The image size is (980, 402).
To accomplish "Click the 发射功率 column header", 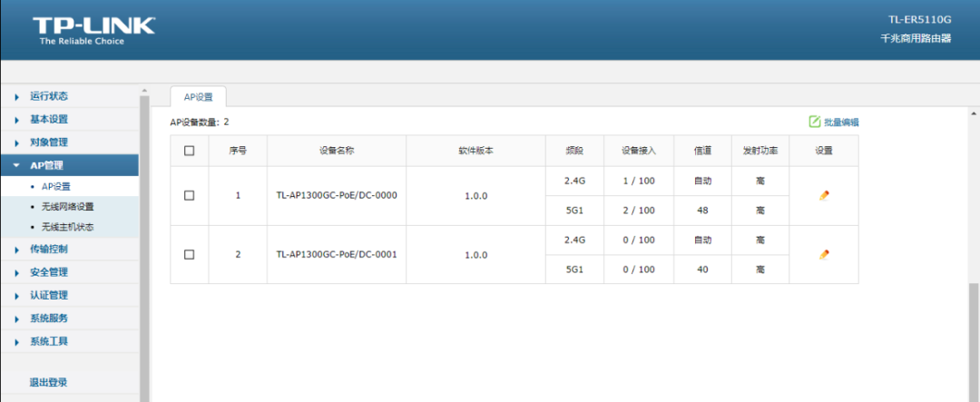I will tap(760, 151).
